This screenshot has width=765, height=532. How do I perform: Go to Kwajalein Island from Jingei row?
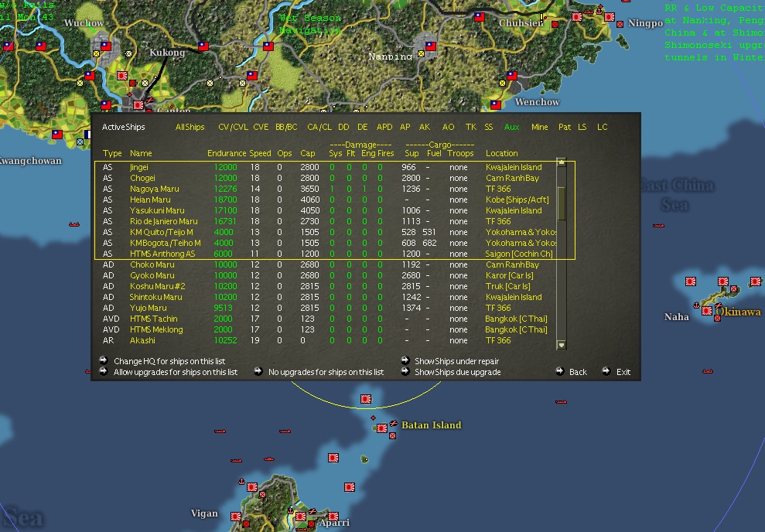(x=514, y=167)
